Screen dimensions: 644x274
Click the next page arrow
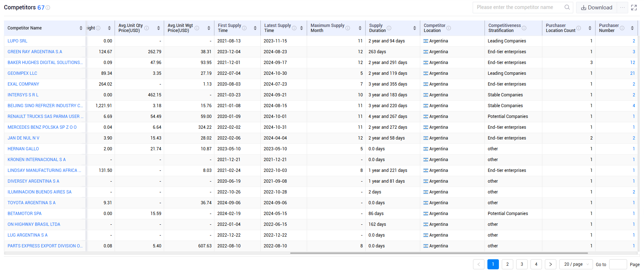pyautogui.click(x=551, y=264)
